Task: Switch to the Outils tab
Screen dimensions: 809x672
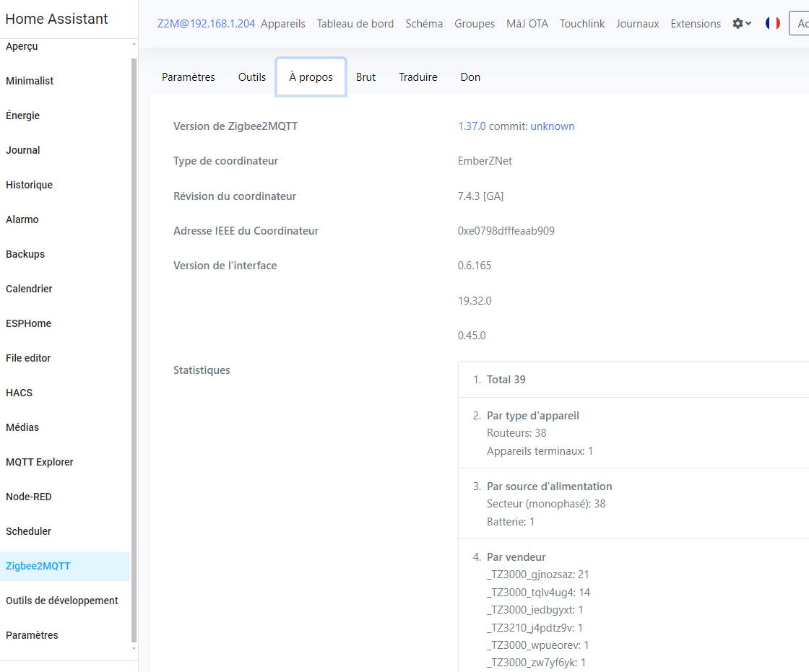Action: tap(252, 77)
